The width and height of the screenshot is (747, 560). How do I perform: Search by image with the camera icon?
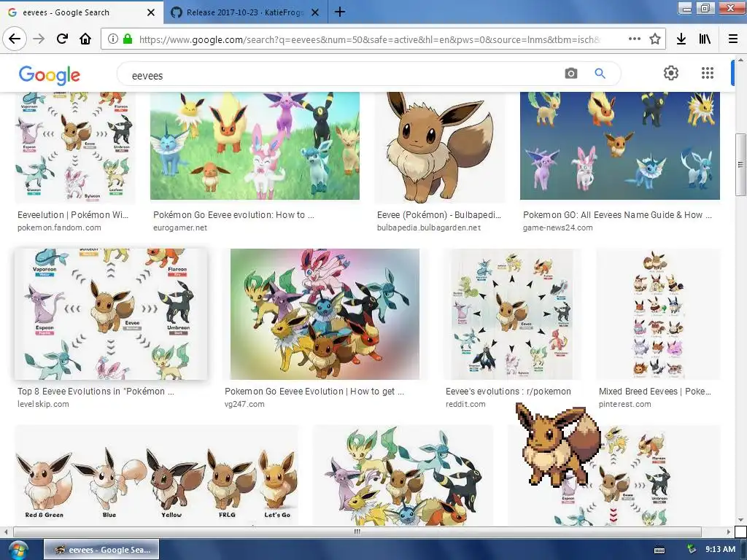(x=570, y=74)
